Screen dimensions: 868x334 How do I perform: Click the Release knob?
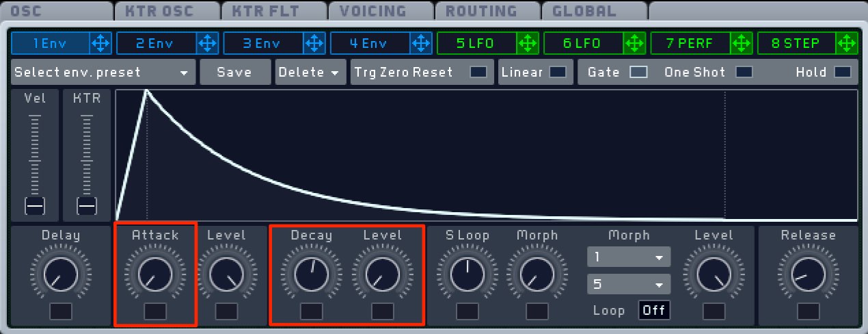click(x=809, y=275)
